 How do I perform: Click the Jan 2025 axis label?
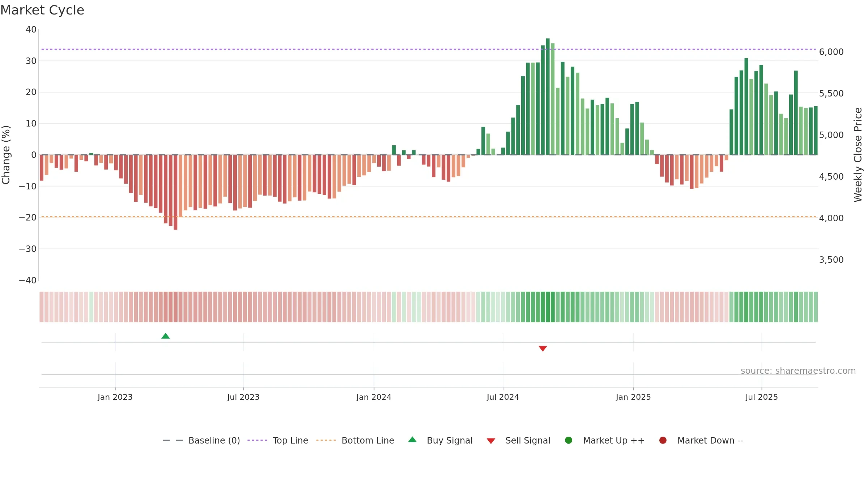[633, 397]
